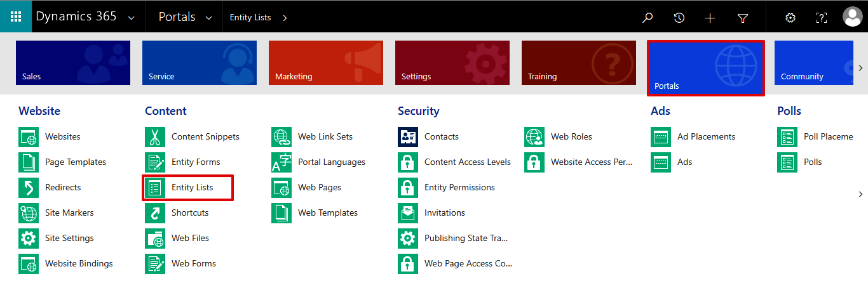Select the Community area tile
This screenshot has height=288, width=868.
(814, 63)
